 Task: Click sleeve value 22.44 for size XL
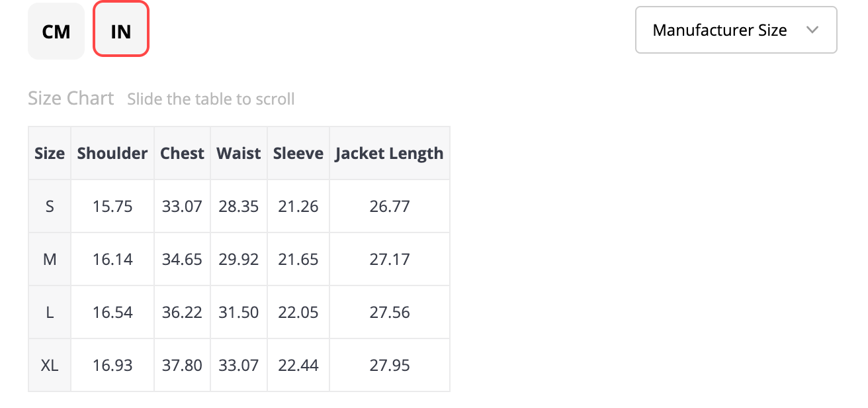pyautogui.click(x=298, y=365)
